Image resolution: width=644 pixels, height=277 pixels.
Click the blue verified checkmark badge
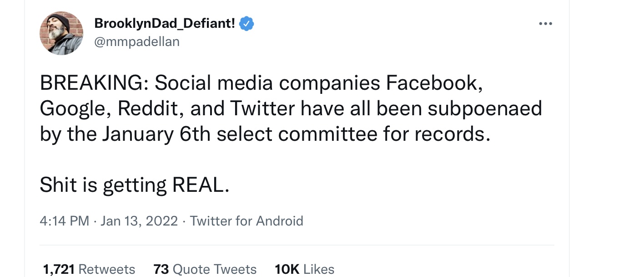(x=246, y=24)
